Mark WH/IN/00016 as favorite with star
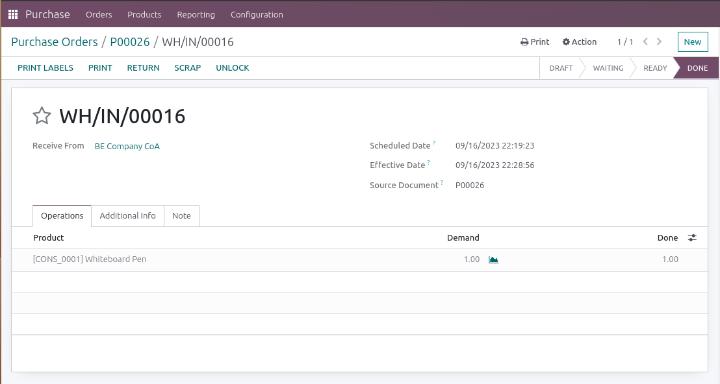Screen dimensions: 720x384 tap(41, 116)
